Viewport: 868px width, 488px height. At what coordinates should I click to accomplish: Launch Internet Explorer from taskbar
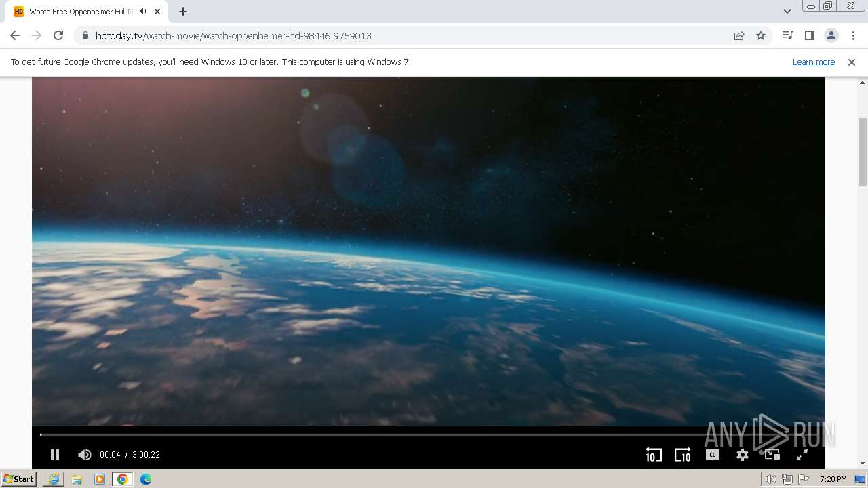(x=54, y=479)
